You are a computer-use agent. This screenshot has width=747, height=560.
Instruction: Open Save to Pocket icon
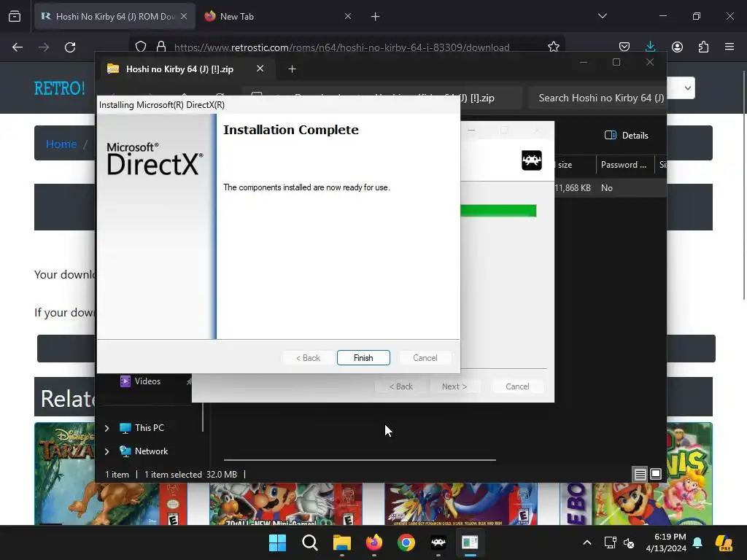coord(624,47)
